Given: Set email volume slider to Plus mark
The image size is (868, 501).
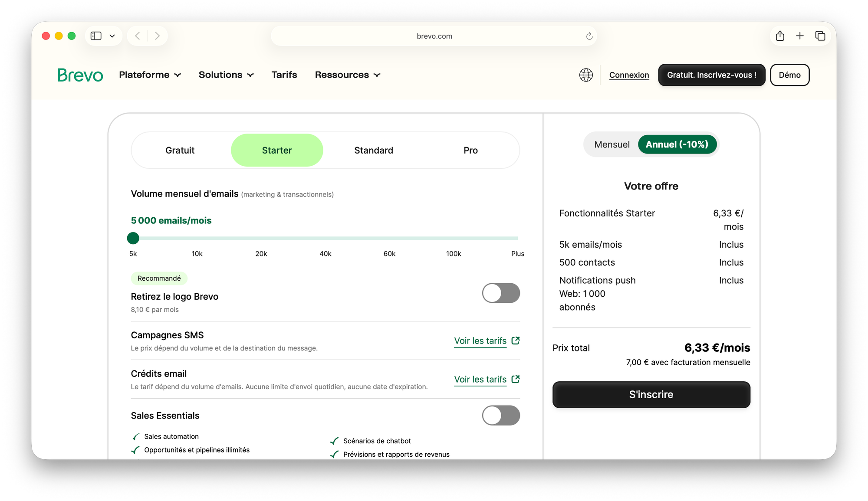Looking at the screenshot, I should [x=517, y=238].
